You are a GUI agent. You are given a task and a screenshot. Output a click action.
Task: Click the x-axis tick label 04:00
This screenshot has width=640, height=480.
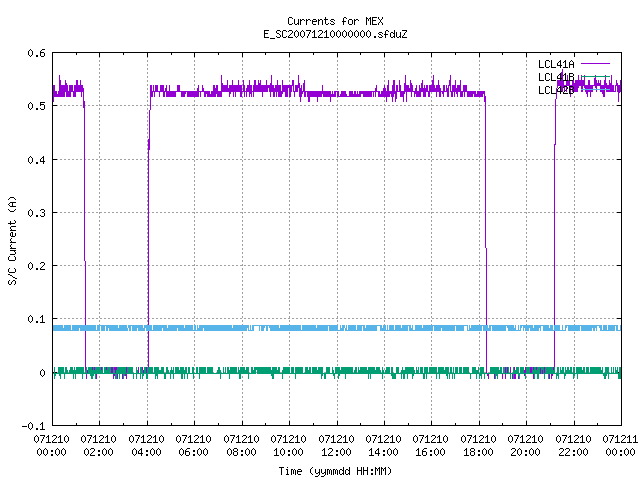(146, 452)
